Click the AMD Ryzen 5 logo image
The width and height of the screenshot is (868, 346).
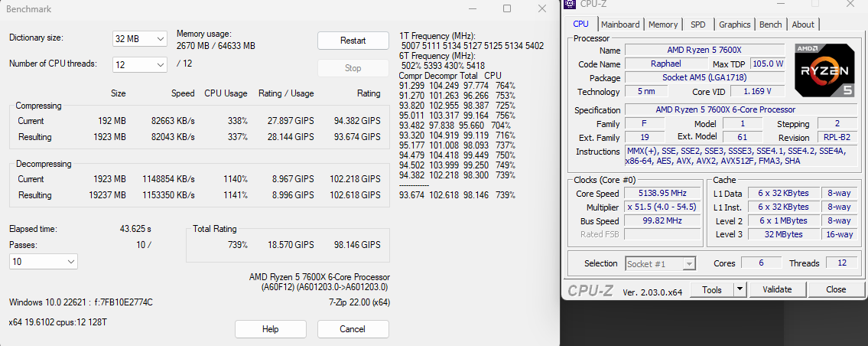coord(824,70)
